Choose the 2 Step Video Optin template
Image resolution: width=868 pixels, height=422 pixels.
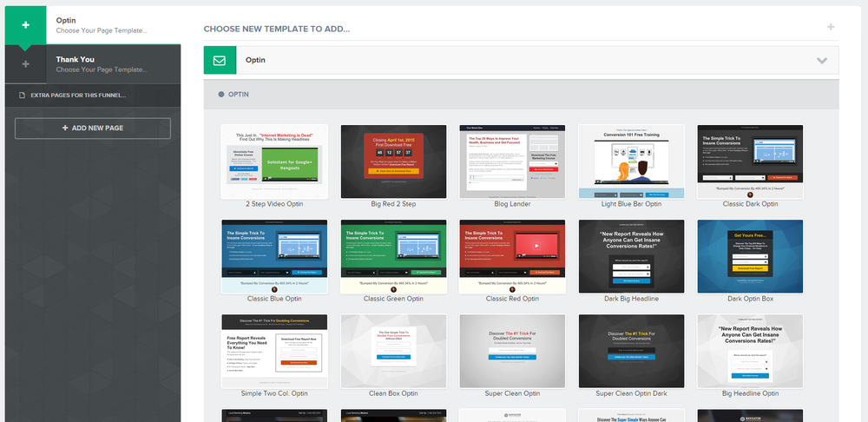[x=274, y=162]
